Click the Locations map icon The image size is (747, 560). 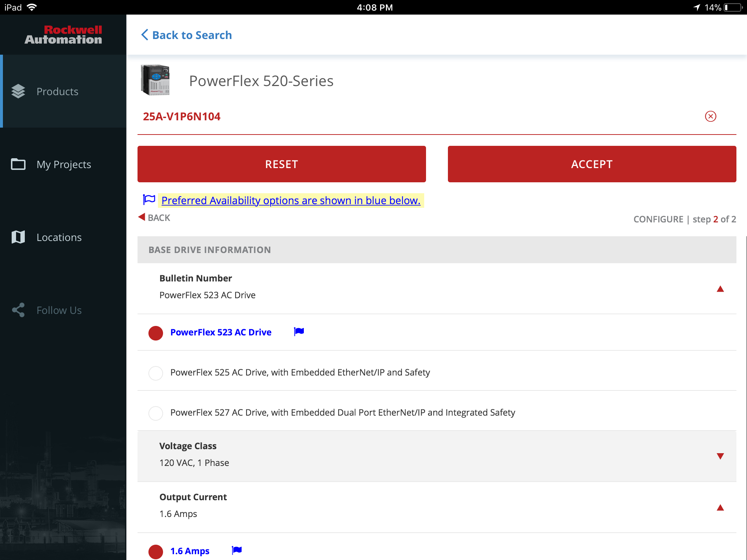[18, 237]
